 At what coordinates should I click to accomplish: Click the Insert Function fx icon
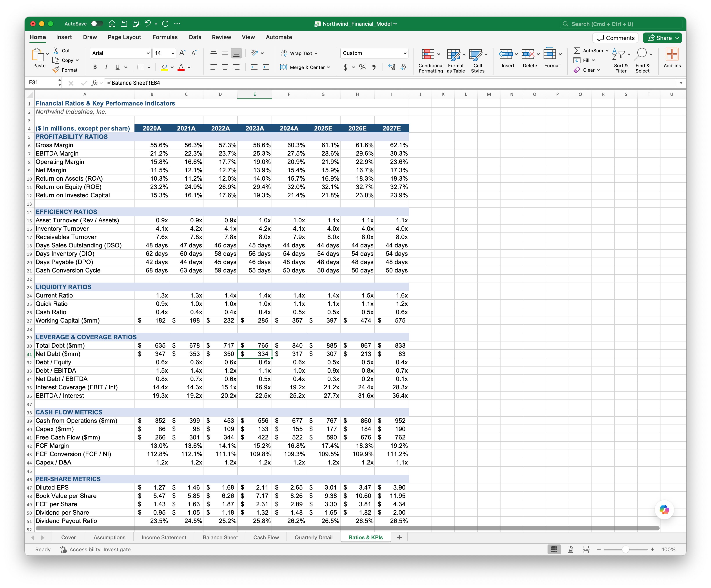click(x=94, y=83)
